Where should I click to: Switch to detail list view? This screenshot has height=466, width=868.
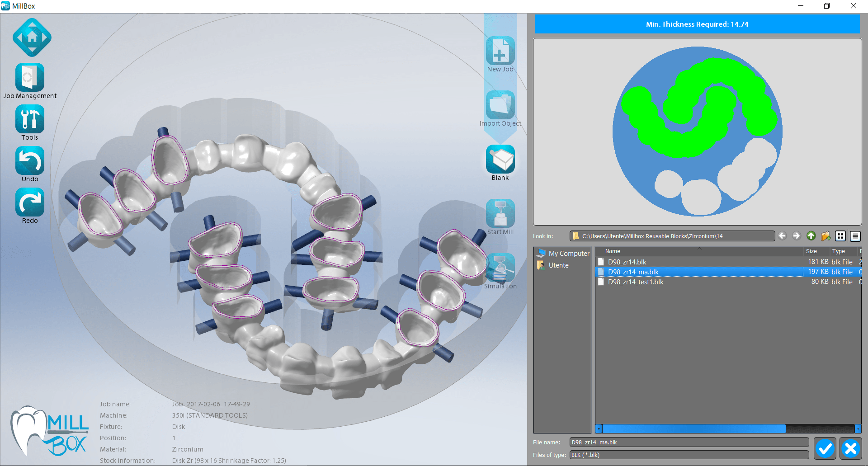855,236
